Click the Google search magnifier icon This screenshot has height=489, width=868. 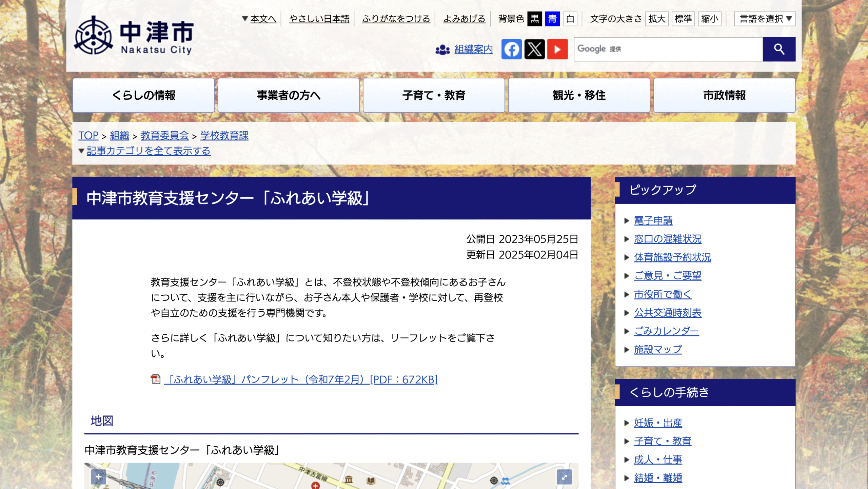779,49
